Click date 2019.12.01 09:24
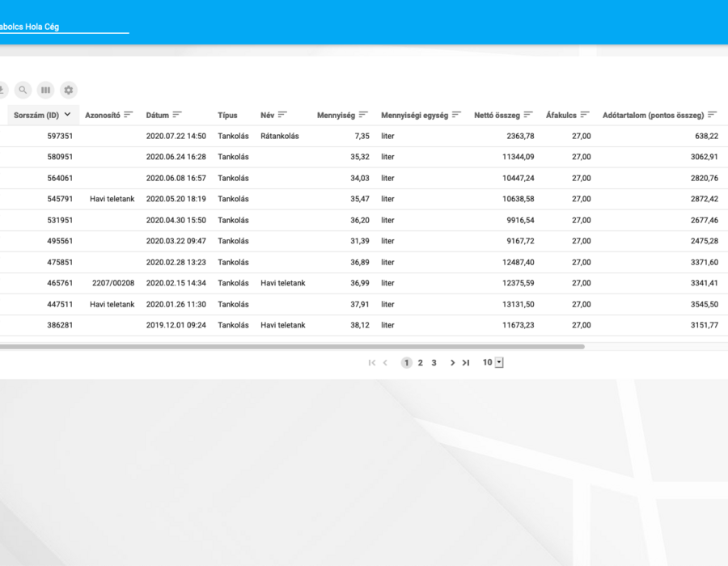This screenshot has height=566, width=728. 176,325
